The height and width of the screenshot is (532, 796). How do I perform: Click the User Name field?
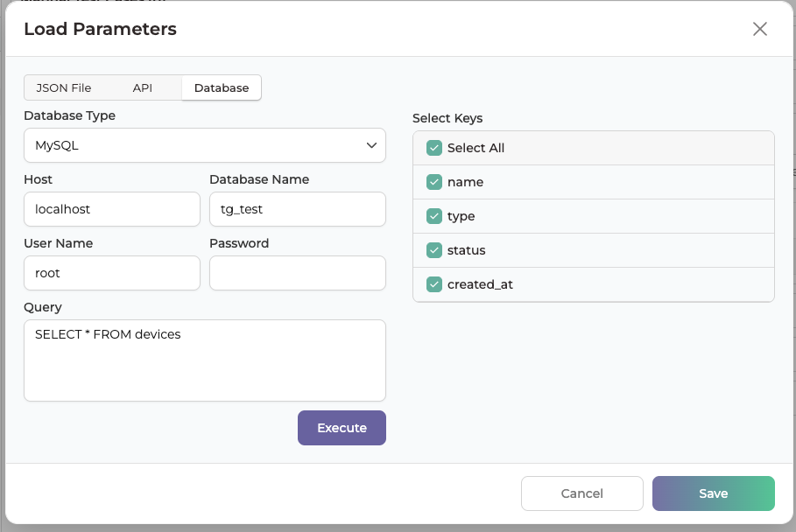112,273
